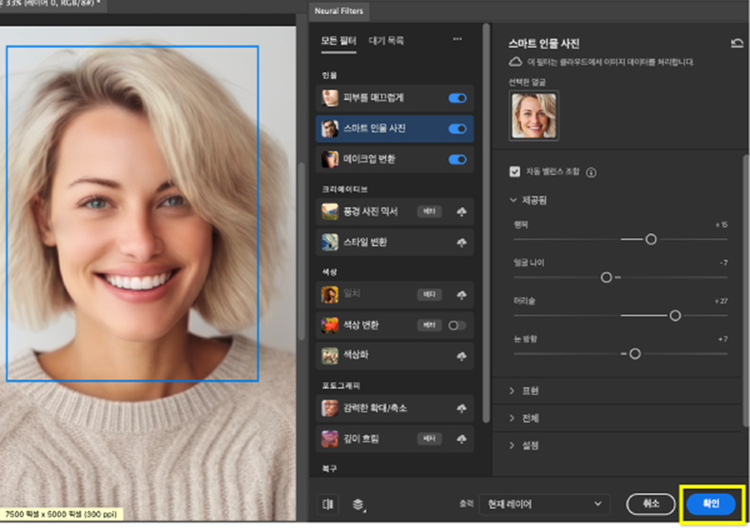750x531 pixels.
Task: Click the info icon beside 자동 밸런스 조합
Action: [x=591, y=172]
